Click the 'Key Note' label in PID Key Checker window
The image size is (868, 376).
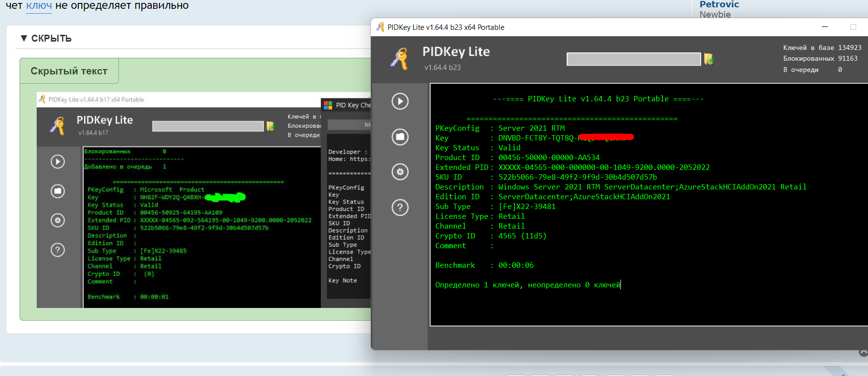coord(343,281)
